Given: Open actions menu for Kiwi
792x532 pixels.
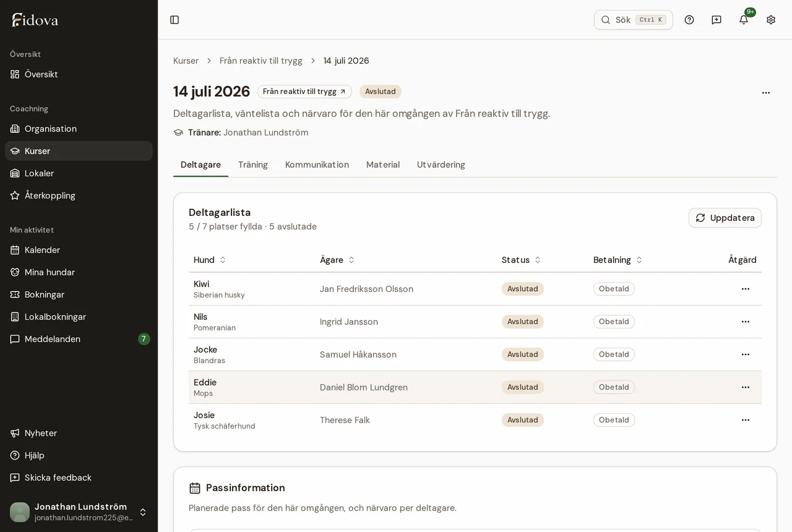Looking at the screenshot, I should [746, 289].
